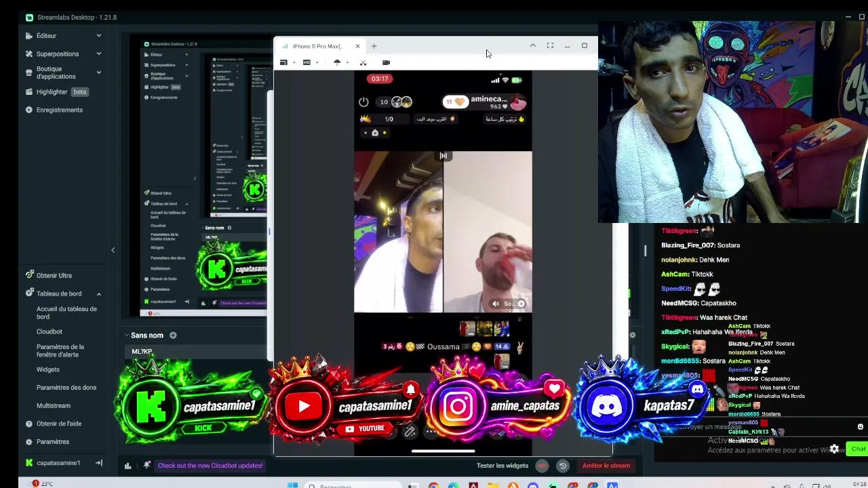
Task: Tap the red 03:17 timer pill
Action: 379,79
